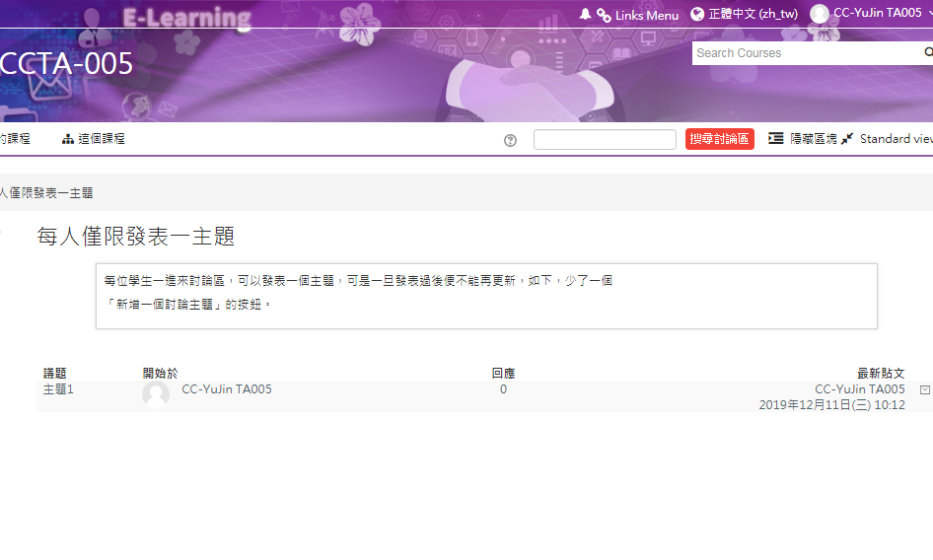Click the globe language icon
The height and width of the screenshot is (560, 933).
click(x=698, y=15)
